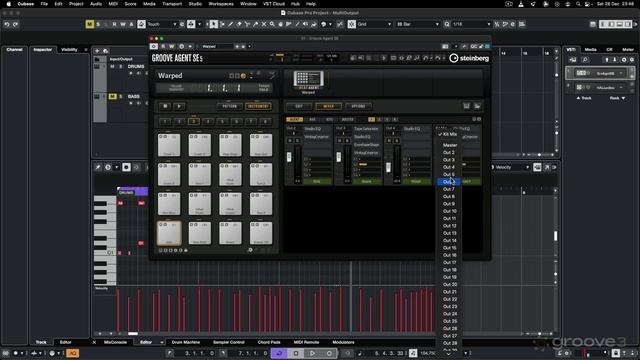Click PATTERN button in Groove Agent
The width and height of the screenshot is (640, 360).
point(229,106)
